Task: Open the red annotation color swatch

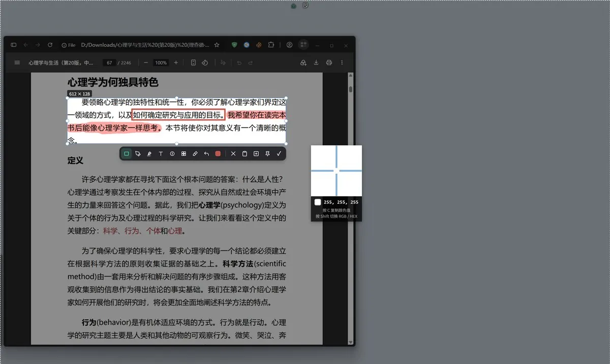Action: (x=218, y=154)
